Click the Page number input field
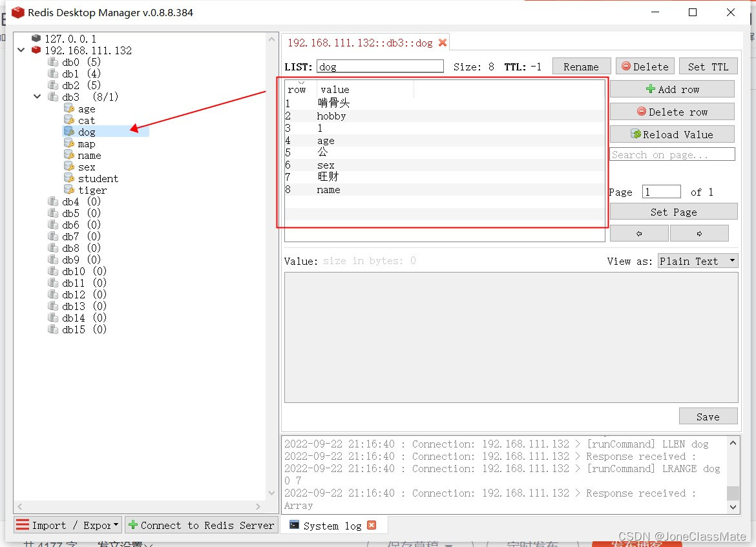The image size is (756, 547). coord(662,192)
